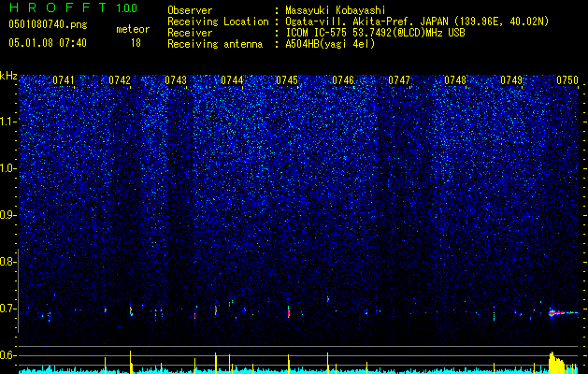
Task: Click the kHz axis unit label
Action: pyautogui.click(x=8, y=76)
